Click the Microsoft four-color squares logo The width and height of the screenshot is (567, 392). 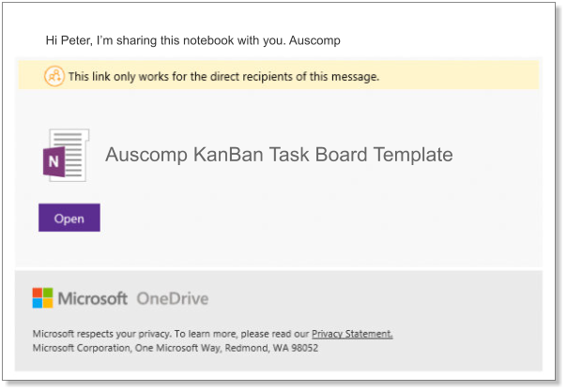(43, 298)
